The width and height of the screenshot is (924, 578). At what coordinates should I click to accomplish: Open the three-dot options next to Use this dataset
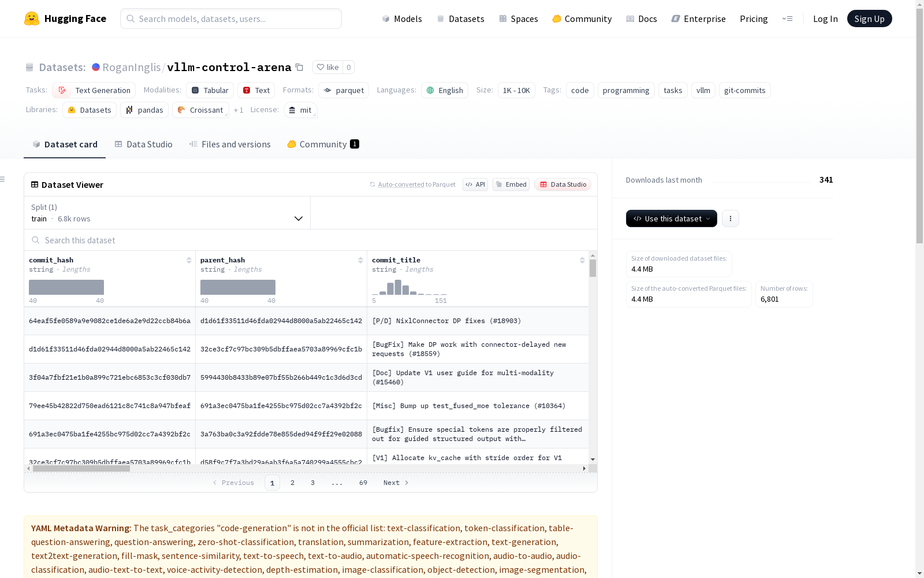pyautogui.click(x=731, y=218)
